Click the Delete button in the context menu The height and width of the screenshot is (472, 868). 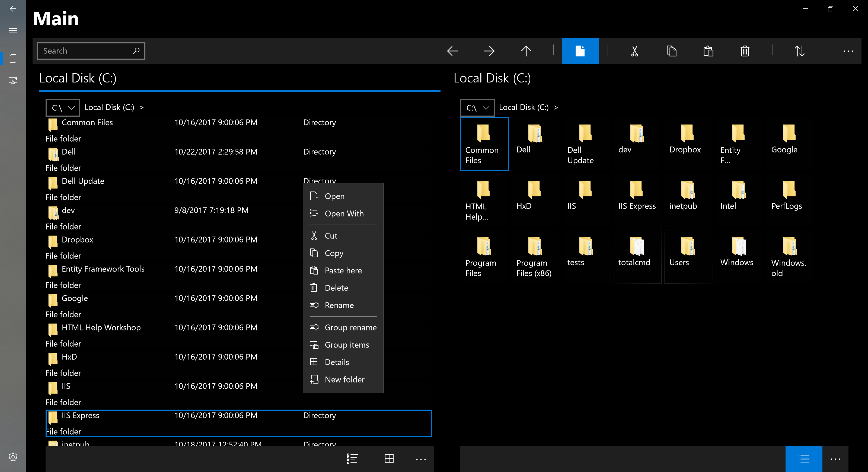336,288
